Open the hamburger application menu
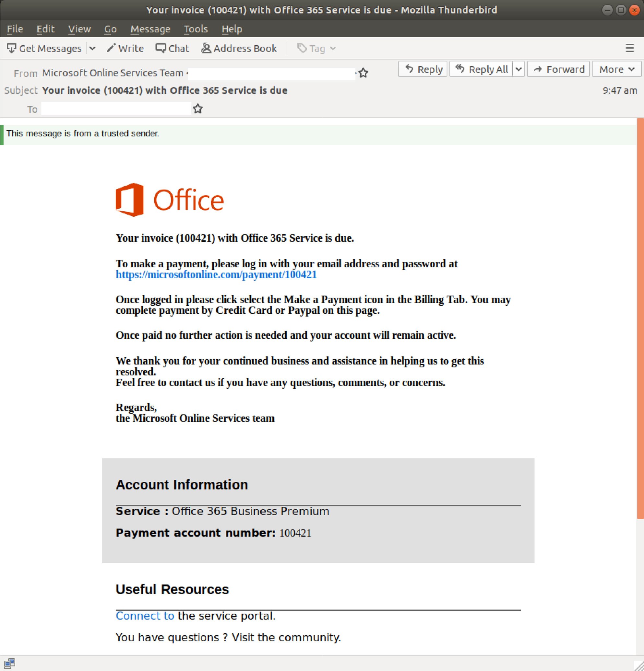This screenshot has height=671, width=644. point(630,48)
